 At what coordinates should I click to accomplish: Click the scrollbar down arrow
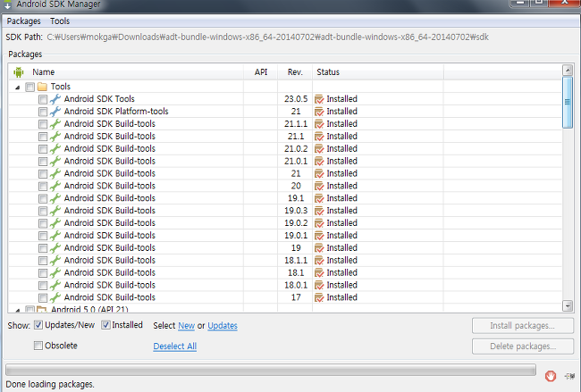[568, 305]
